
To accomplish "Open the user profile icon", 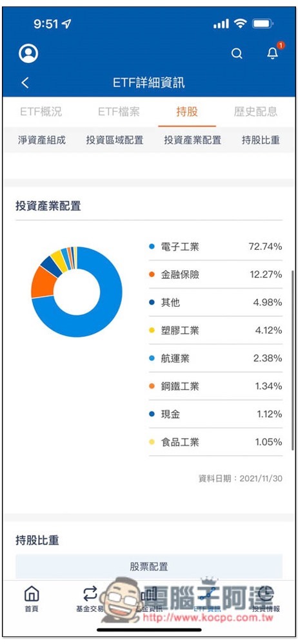I will point(28,53).
